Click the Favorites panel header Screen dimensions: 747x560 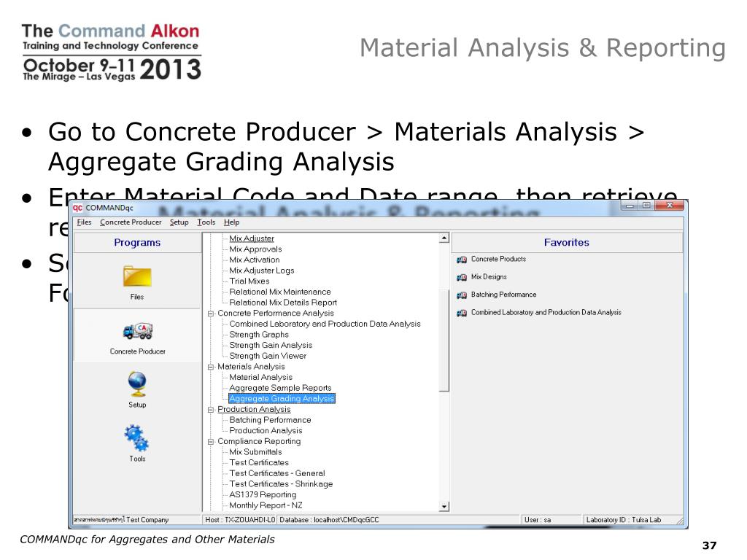(566, 242)
